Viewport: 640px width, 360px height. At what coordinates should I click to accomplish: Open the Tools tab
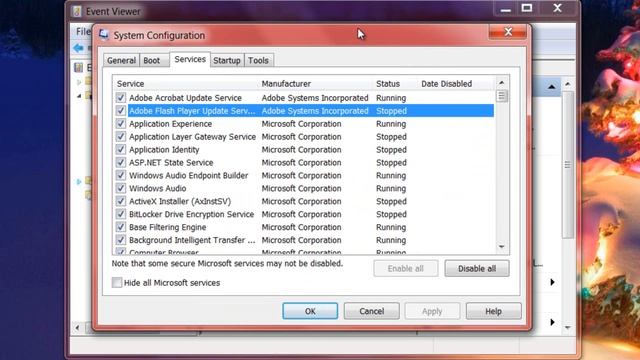click(x=258, y=60)
